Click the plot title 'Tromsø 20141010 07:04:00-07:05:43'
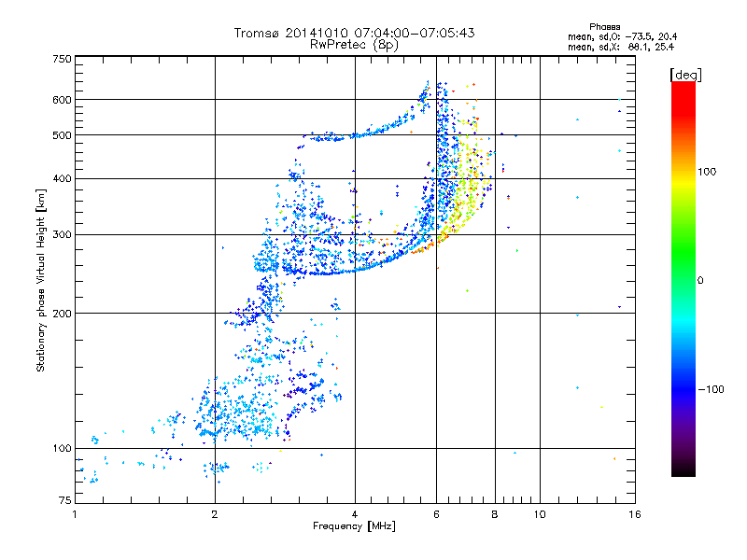This screenshot has height=560, width=747. pos(354,33)
